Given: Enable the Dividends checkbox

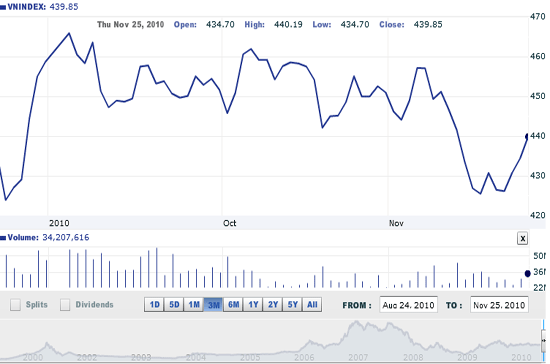Looking at the screenshot, I should click(x=65, y=305).
